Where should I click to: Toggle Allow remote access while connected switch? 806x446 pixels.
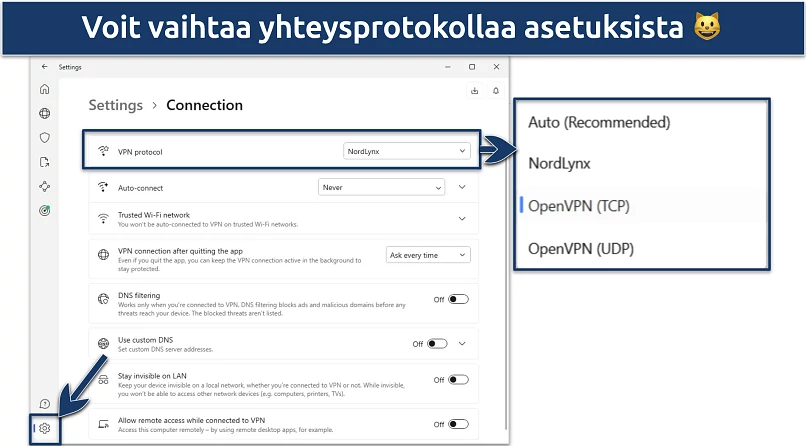(x=458, y=424)
